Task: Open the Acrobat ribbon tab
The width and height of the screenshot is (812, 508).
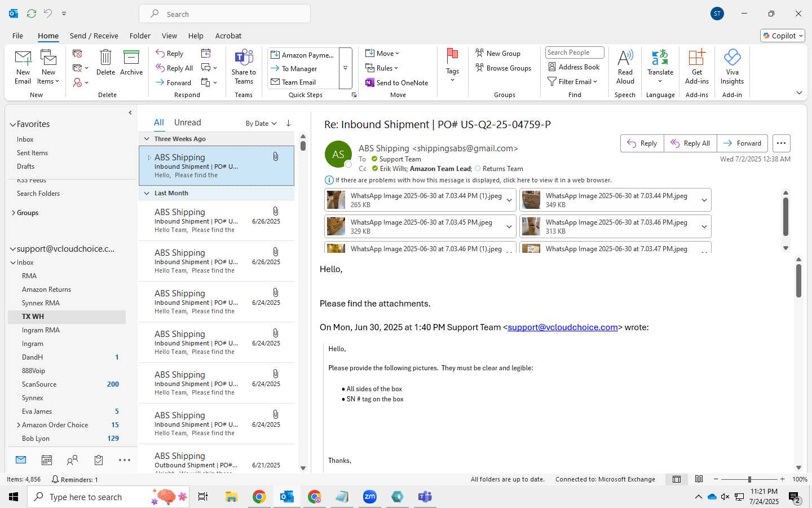Action: pos(228,36)
